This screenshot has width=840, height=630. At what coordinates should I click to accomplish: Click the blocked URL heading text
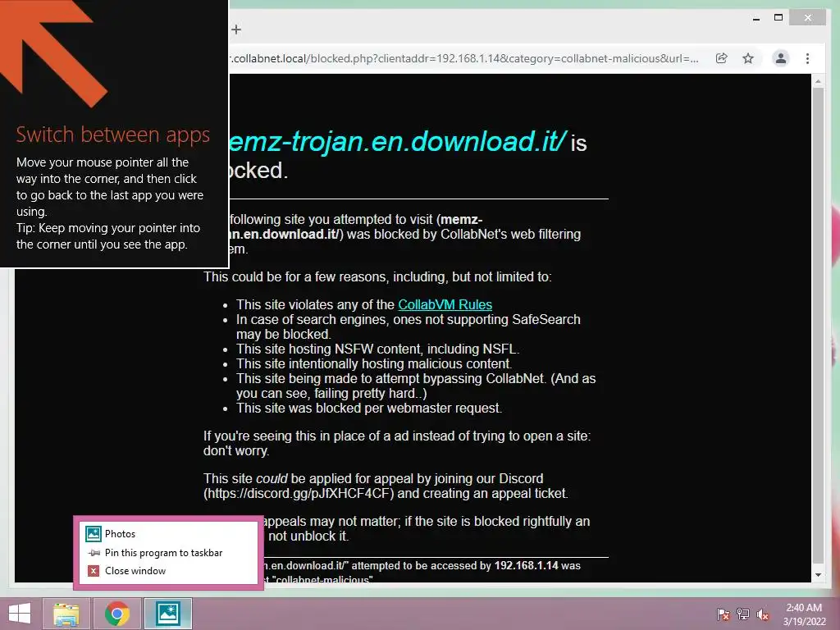[398, 141]
